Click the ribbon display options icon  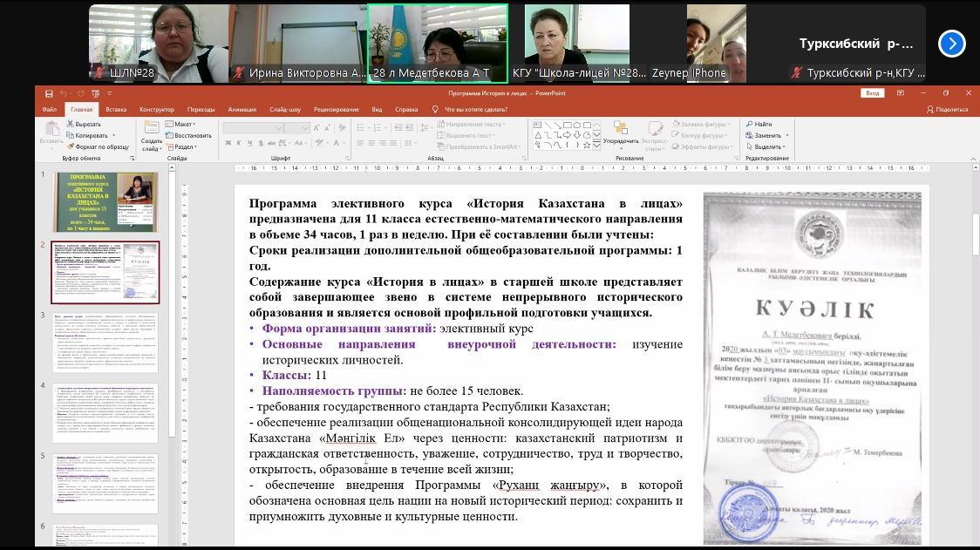pos(902,93)
